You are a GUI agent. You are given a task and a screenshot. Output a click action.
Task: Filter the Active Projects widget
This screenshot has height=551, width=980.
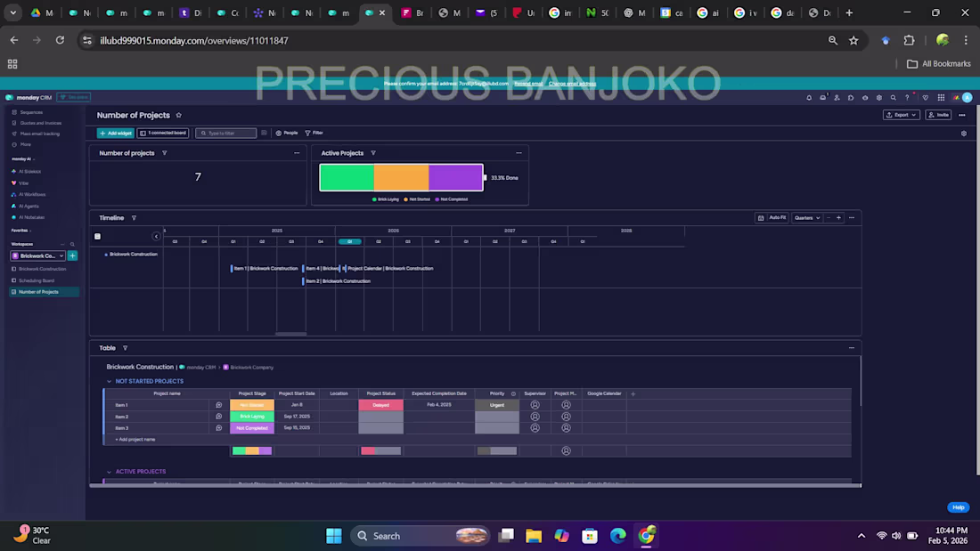pyautogui.click(x=373, y=153)
